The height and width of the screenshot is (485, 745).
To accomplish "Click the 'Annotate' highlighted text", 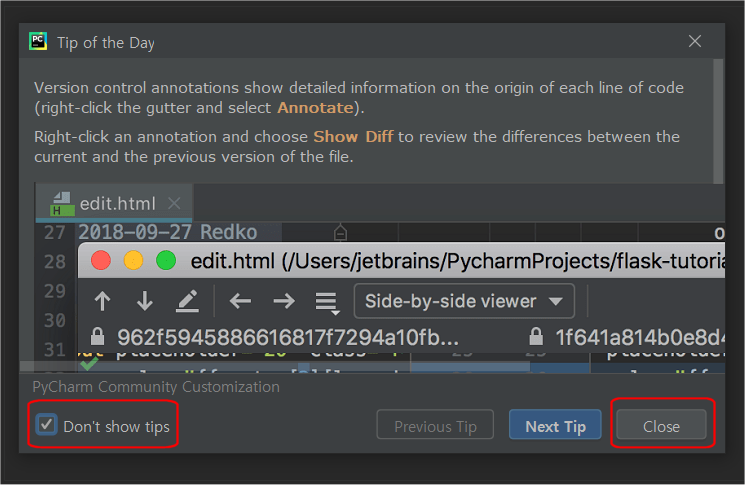I will click(x=315, y=108).
